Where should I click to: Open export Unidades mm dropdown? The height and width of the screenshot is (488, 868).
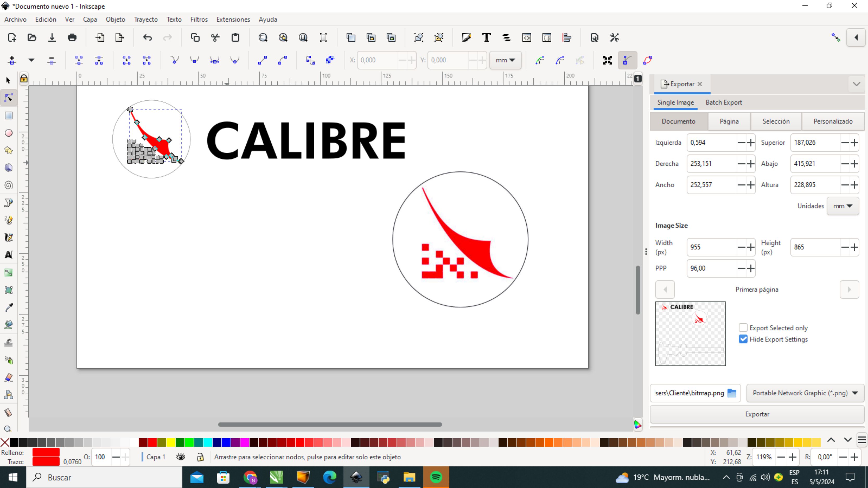(843, 206)
